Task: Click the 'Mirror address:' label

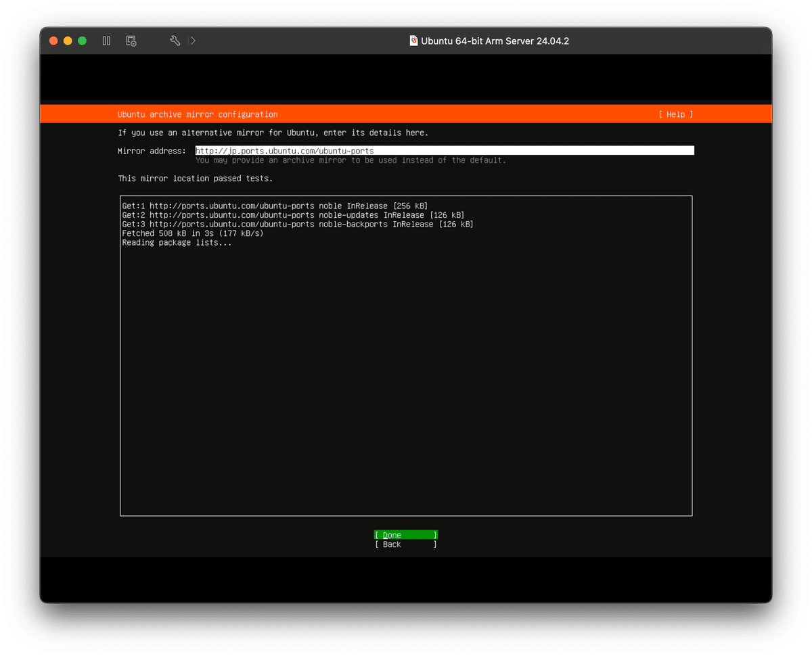Action: [x=152, y=151]
